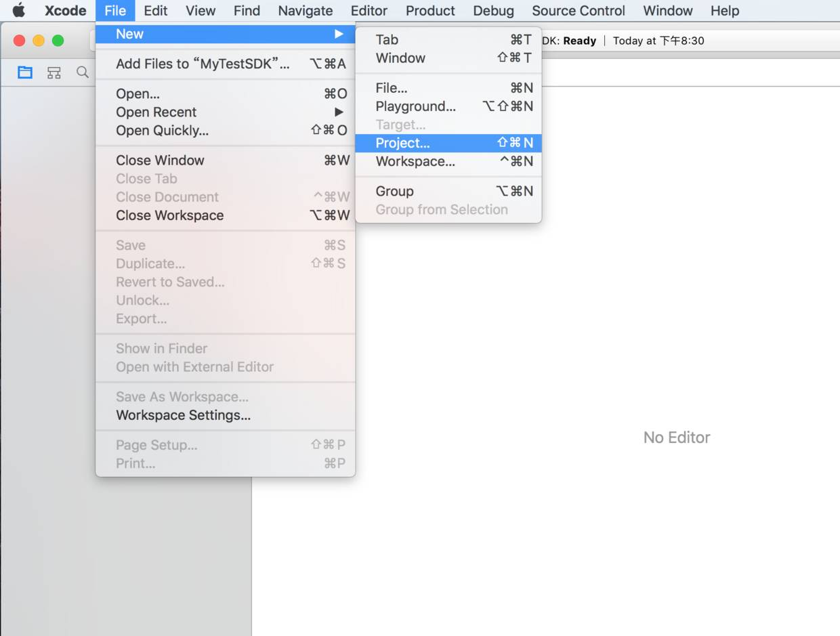
Task: Create a new Tab
Action: (448, 39)
